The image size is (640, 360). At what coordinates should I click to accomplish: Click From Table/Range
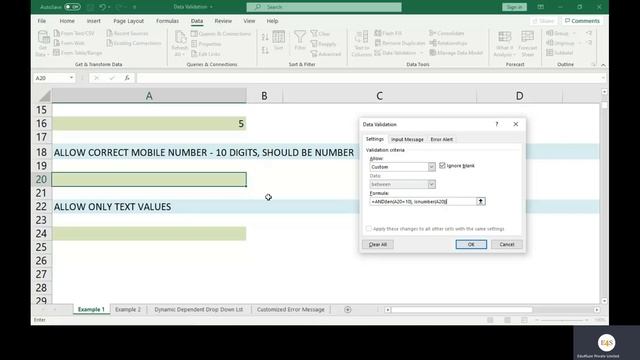[x=78, y=53]
